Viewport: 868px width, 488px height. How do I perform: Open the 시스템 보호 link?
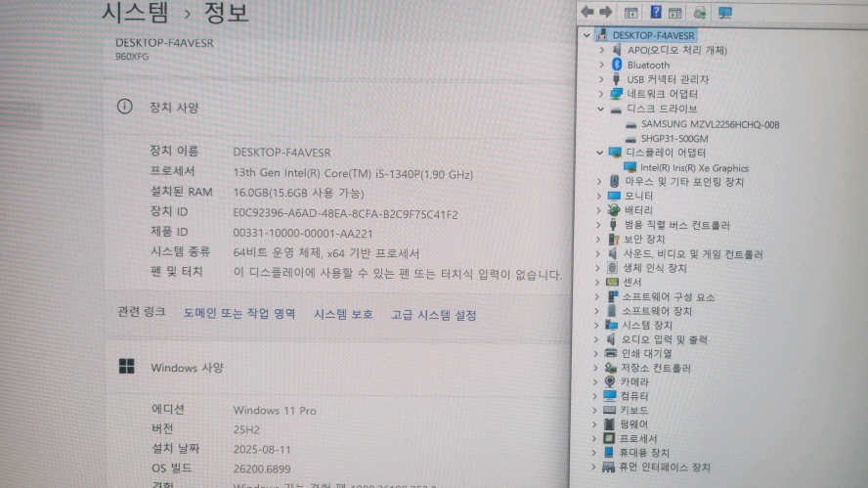coord(343,315)
